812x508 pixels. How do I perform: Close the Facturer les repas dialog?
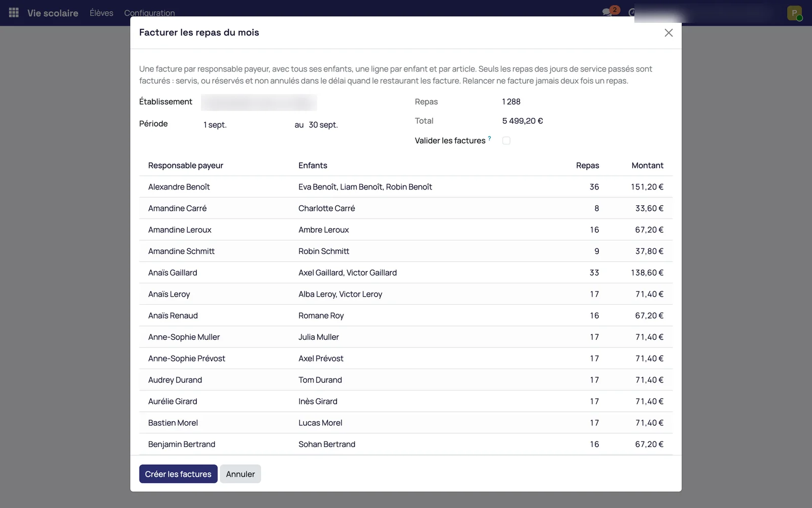coord(668,33)
